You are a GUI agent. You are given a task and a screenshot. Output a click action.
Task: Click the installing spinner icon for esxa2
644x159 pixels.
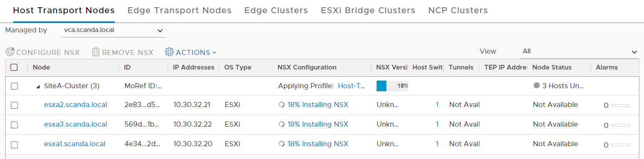pos(281,105)
